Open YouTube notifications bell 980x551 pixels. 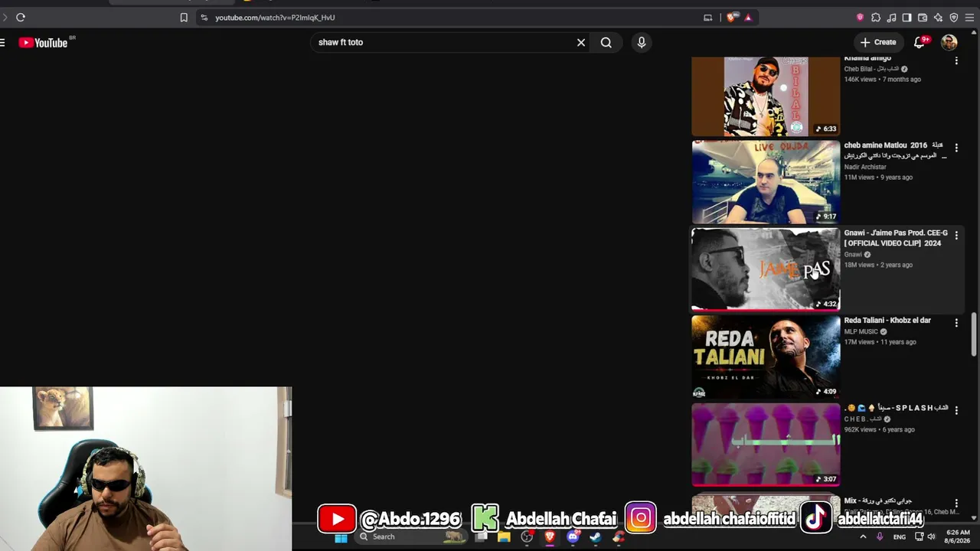click(920, 42)
